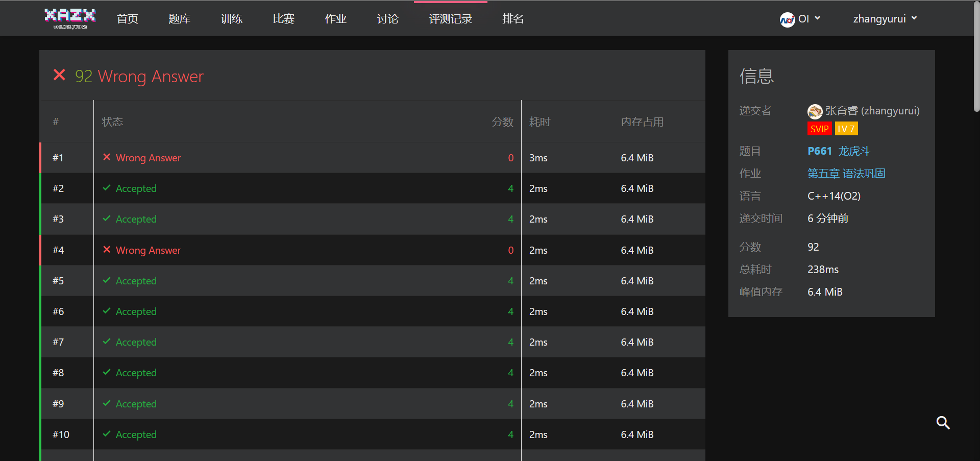Open the zhangyurui user menu
The width and height of the screenshot is (980, 461).
885,19
